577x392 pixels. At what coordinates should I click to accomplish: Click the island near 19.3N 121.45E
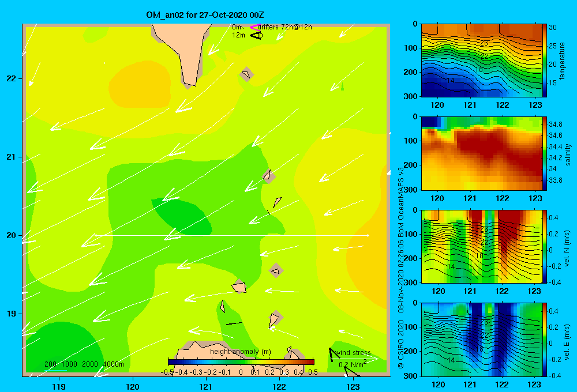point(239,287)
